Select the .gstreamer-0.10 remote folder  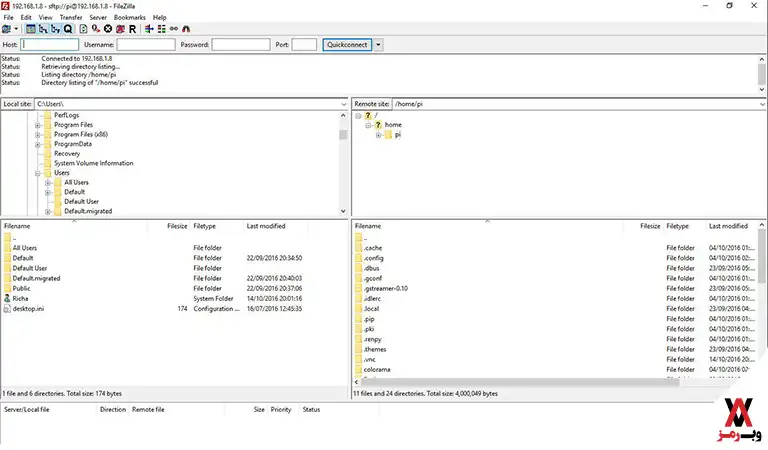[x=385, y=288]
